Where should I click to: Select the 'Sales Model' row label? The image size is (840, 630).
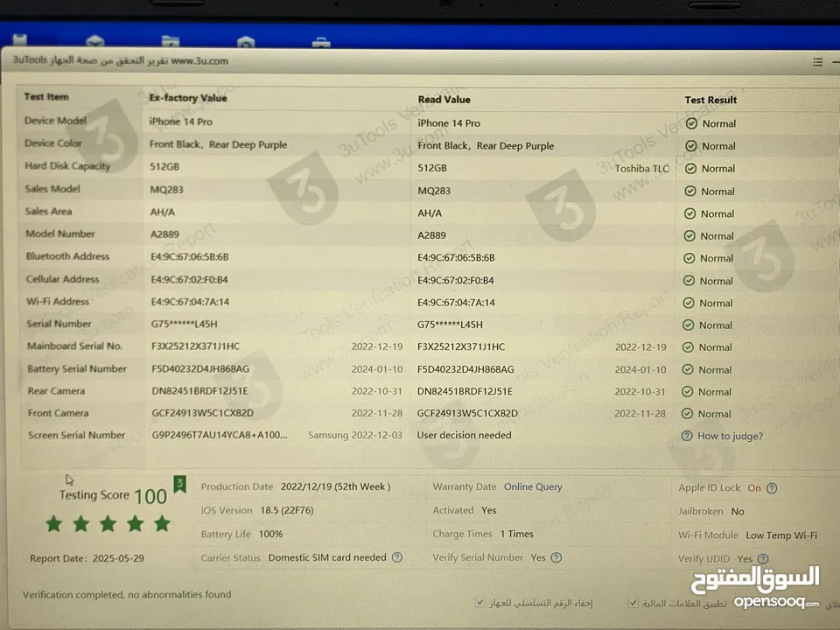click(52, 189)
